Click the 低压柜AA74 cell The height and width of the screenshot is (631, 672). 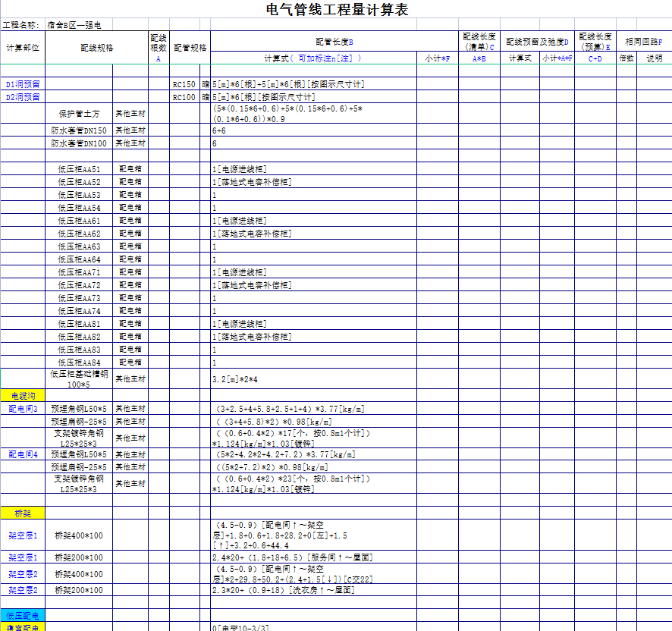click(79, 311)
